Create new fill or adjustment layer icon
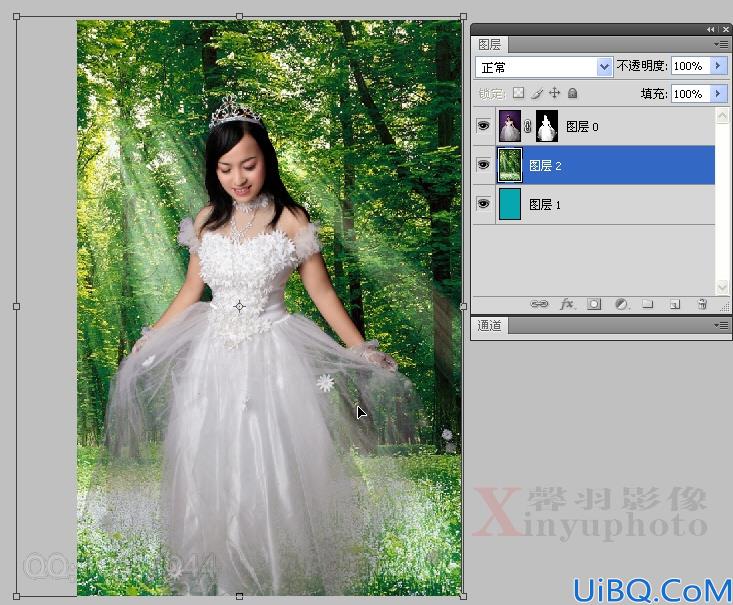Image resolution: width=733 pixels, height=605 pixels. (x=621, y=304)
